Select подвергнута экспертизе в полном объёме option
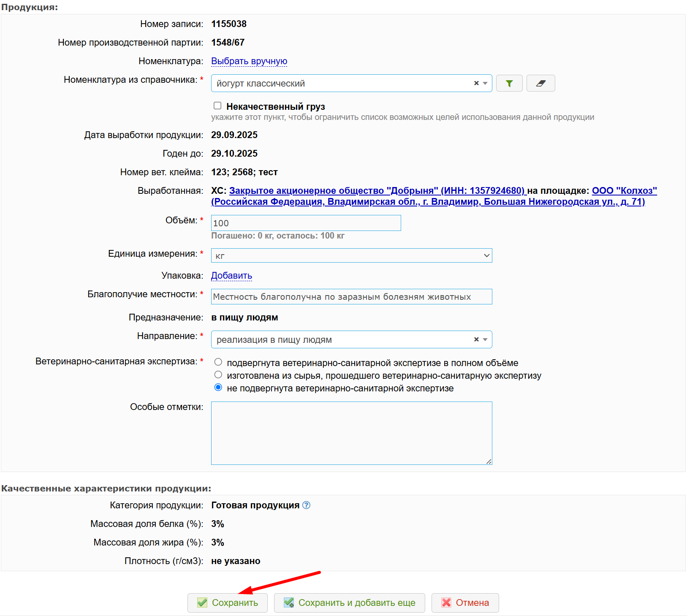This screenshot has width=687, height=616. coord(218,362)
